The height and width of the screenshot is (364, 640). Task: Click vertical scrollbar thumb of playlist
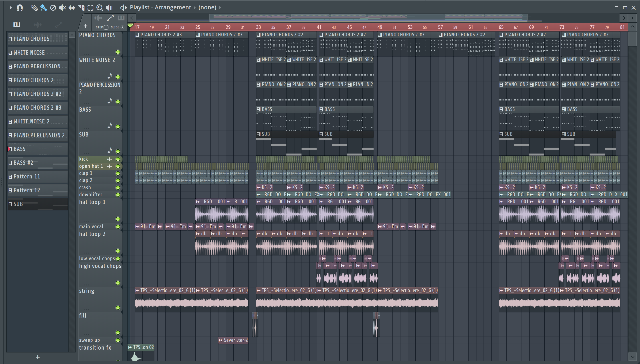click(632, 39)
